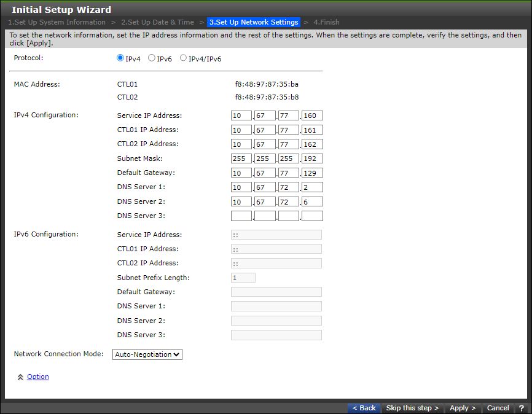This screenshot has height=414, width=532.
Task: Click the Subnet Mask first octet field
Action: click(x=241, y=158)
